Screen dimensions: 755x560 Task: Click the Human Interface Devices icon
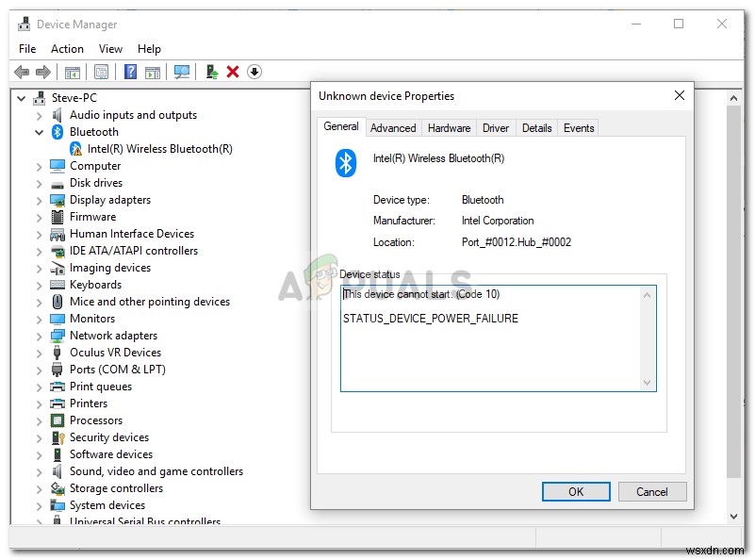(57, 234)
